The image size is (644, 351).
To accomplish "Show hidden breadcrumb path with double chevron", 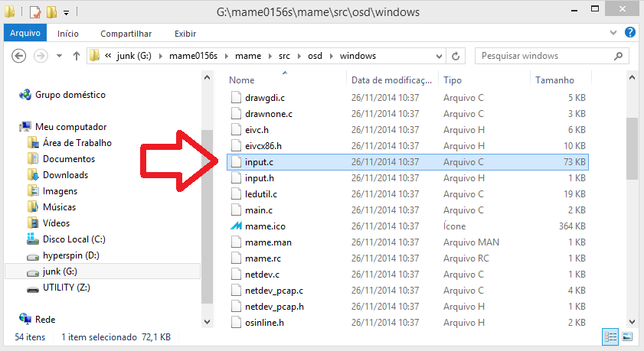I will click(x=108, y=56).
